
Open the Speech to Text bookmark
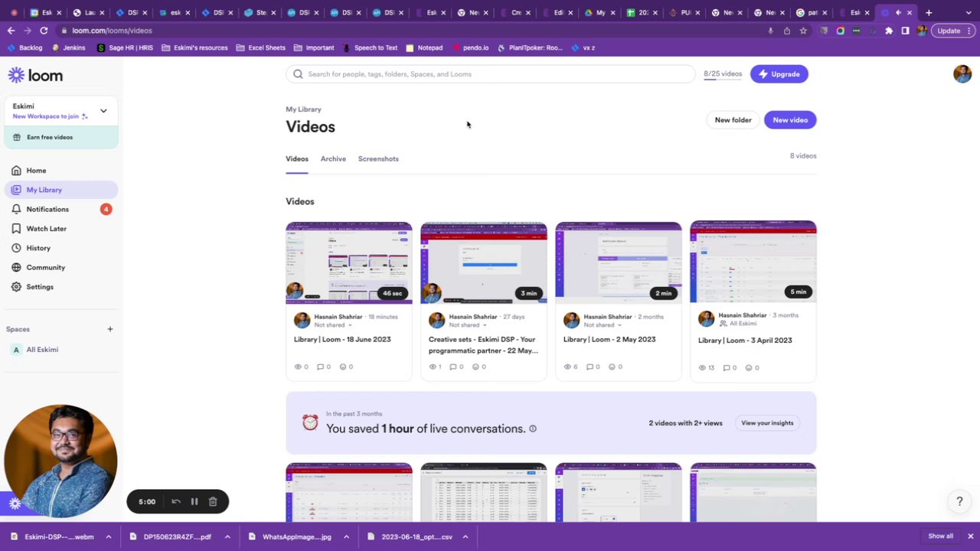pos(370,47)
